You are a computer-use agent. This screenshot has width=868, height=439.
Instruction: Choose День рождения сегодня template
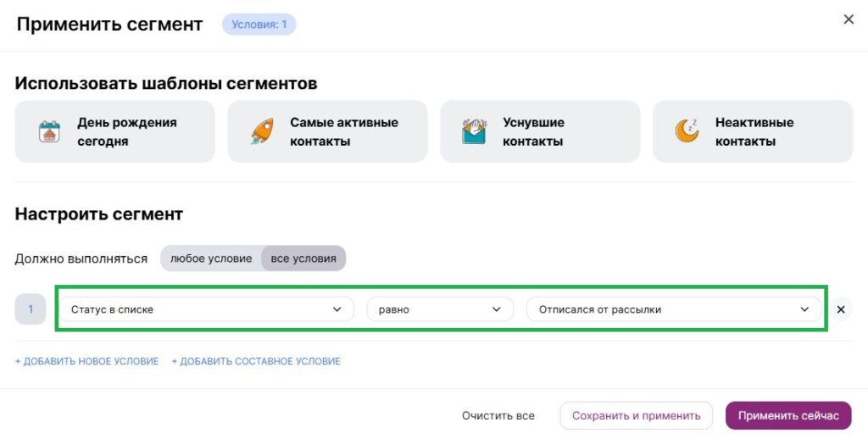click(114, 131)
